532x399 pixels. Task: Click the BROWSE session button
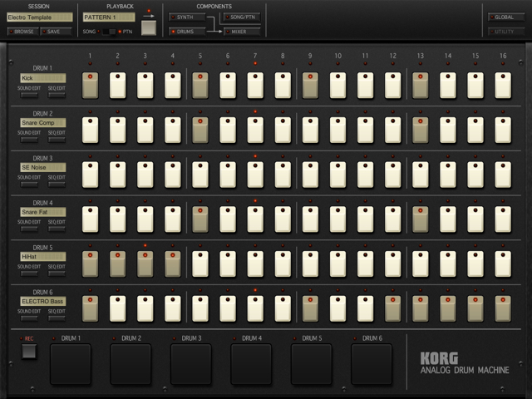point(22,32)
